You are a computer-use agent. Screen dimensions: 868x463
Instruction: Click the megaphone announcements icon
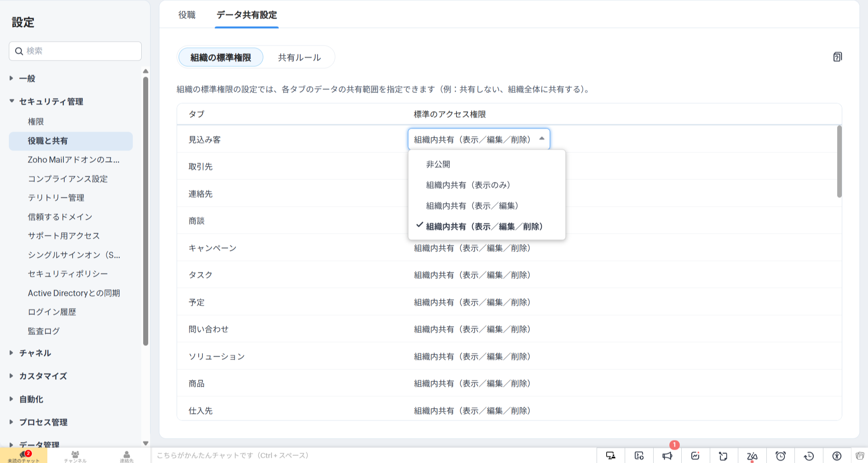pyautogui.click(x=667, y=456)
